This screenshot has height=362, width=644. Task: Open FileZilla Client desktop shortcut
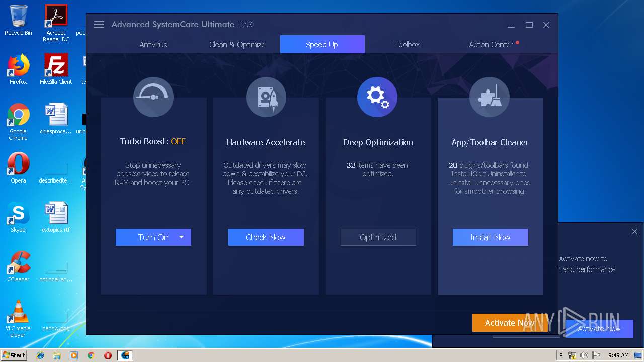click(56, 69)
